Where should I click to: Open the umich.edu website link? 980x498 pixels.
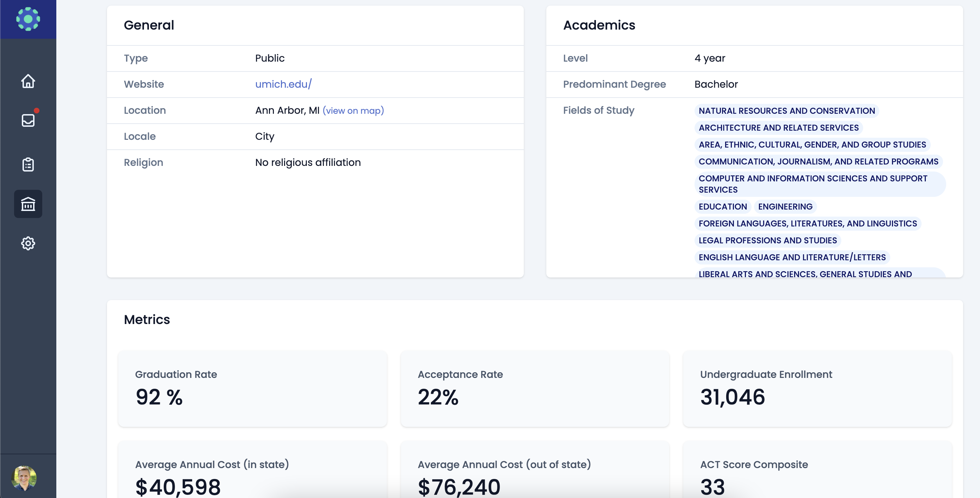tap(283, 84)
